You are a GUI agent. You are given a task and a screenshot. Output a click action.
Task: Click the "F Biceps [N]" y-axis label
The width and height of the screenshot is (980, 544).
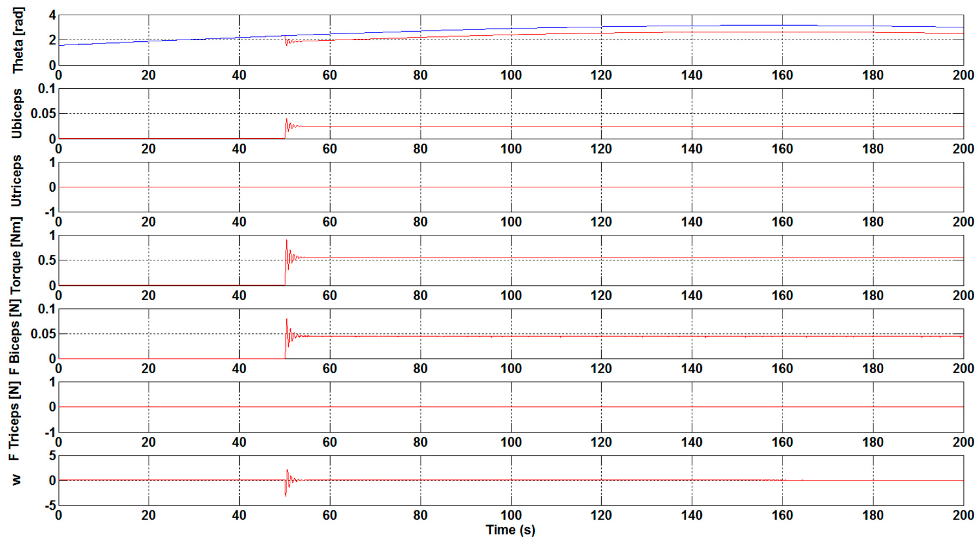pyautogui.click(x=14, y=337)
